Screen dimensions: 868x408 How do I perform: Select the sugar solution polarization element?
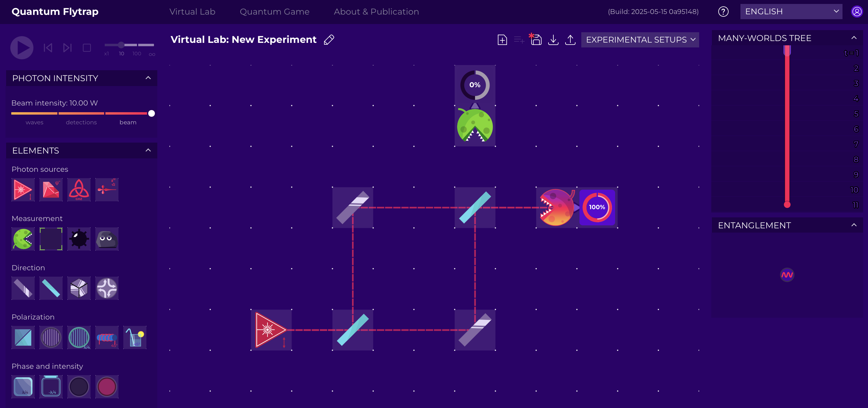tap(135, 337)
